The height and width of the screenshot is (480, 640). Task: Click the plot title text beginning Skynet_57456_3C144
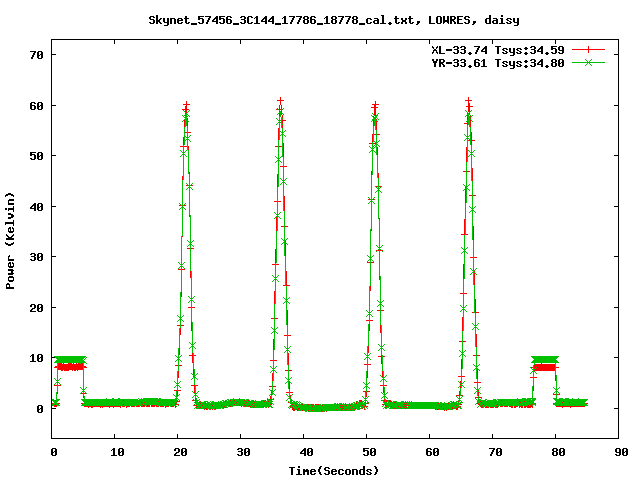point(334,20)
